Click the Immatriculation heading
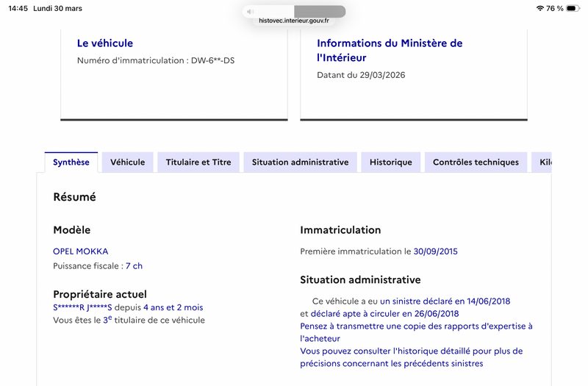Image resolution: width=588 pixels, height=386 pixels. click(340, 230)
